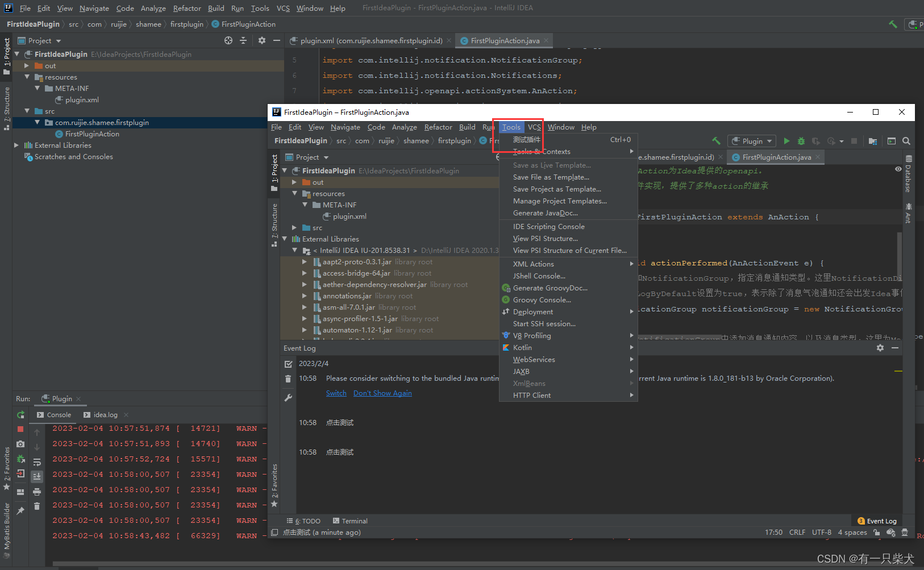This screenshot has width=924, height=570.
Task: Select IDE Scripting Console menu entry
Action: [568, 226]
